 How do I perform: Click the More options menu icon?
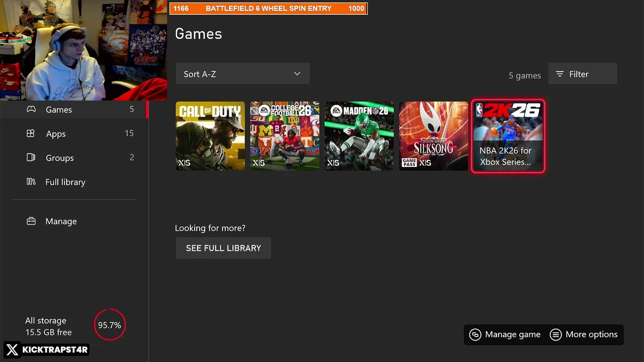pyautogui.click(x=555, y=334)
